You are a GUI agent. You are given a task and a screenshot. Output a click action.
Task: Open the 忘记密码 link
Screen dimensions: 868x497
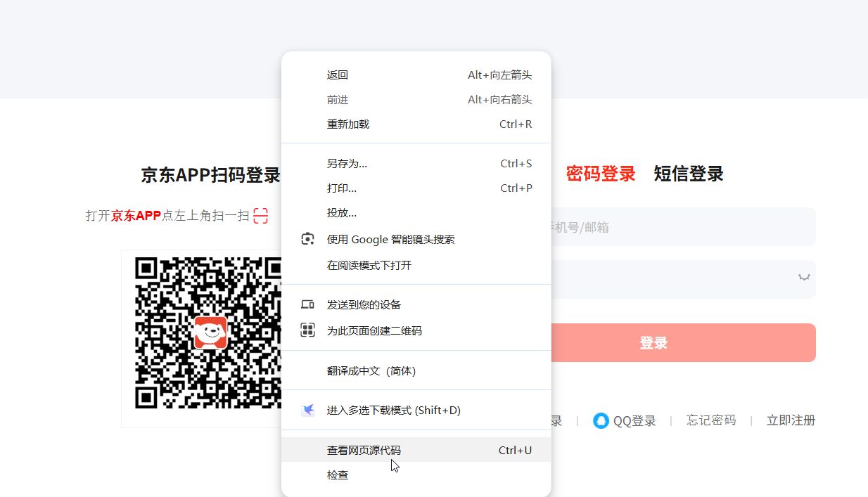tap(711, 420)
